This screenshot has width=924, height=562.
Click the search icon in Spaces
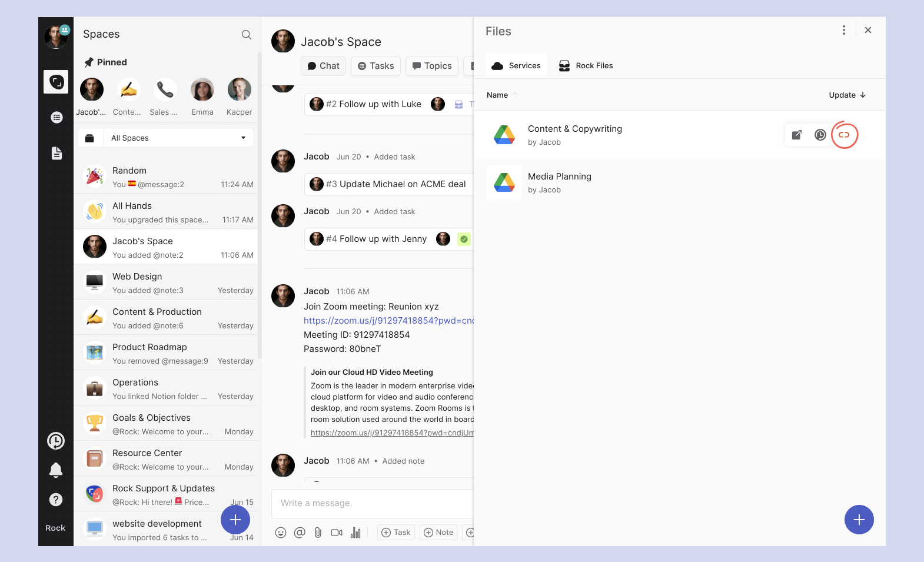click(x=247, y=35)
